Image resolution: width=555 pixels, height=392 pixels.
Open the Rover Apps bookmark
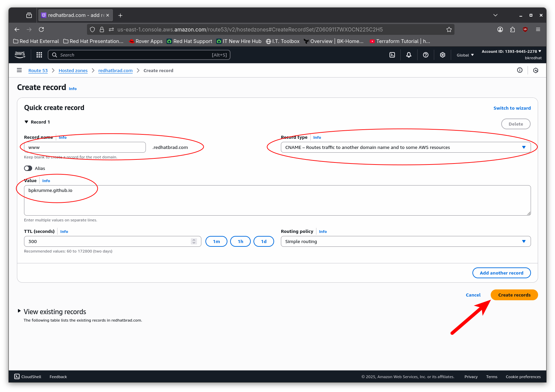click(146, 41)
